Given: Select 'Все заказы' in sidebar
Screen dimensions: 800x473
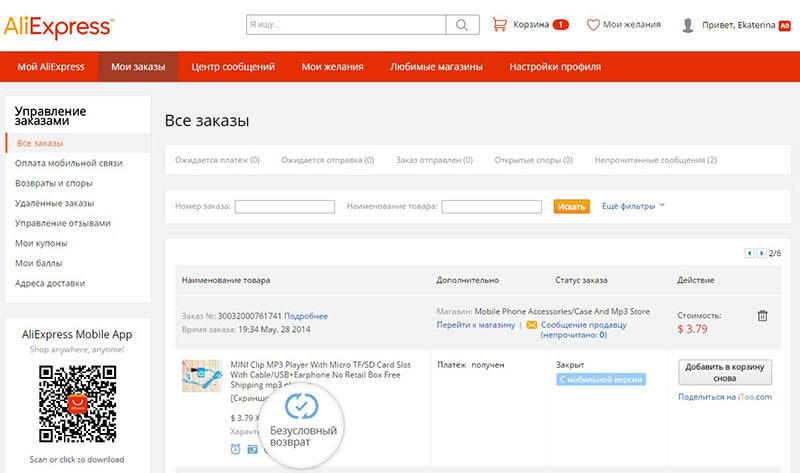Looking at the screenshot, I should [x=78, y=143].
